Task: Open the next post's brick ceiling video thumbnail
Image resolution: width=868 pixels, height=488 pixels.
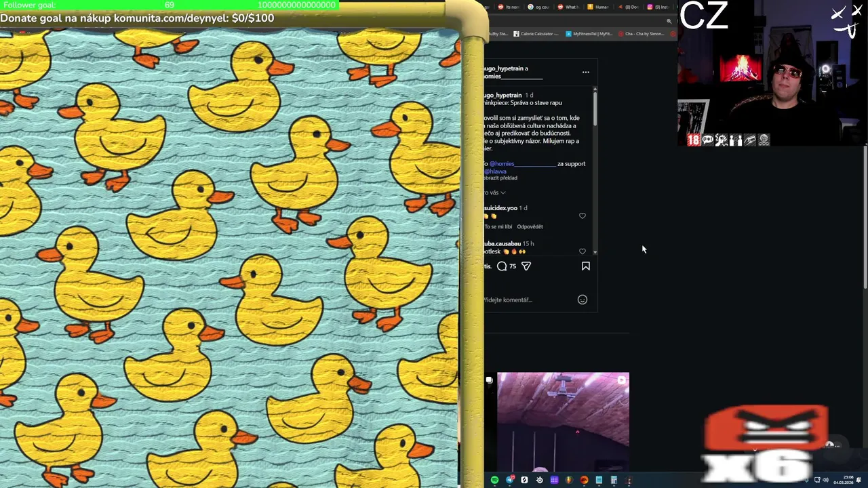Action: coord(563,421)
